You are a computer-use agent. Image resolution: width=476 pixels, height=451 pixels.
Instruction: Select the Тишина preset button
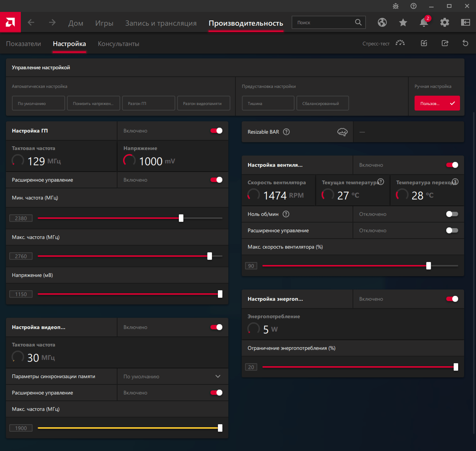[268, 103]
